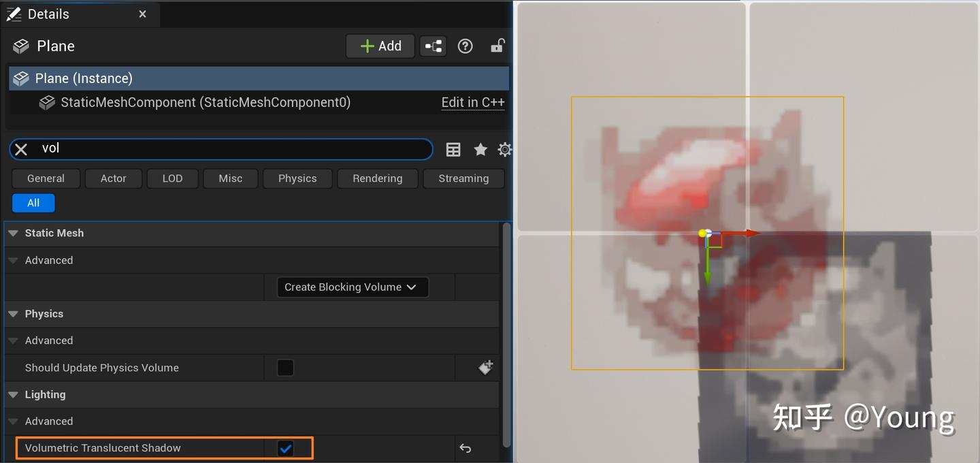Click the favorites star in the search bar
Viewport: 980px width, 463px height.
(x=480, y=149)
